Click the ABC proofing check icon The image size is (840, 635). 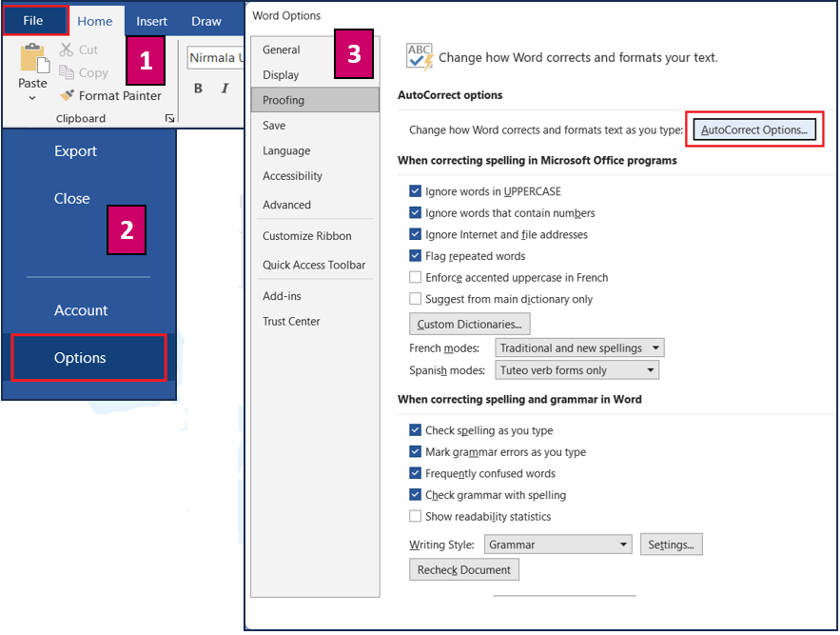click(x=420, y=57)
